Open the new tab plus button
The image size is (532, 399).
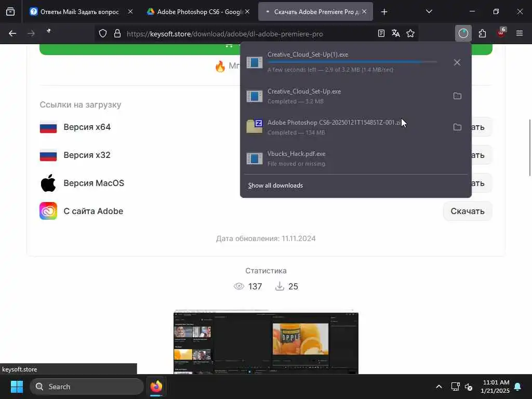pyautogui.click(x=384, y=12)
